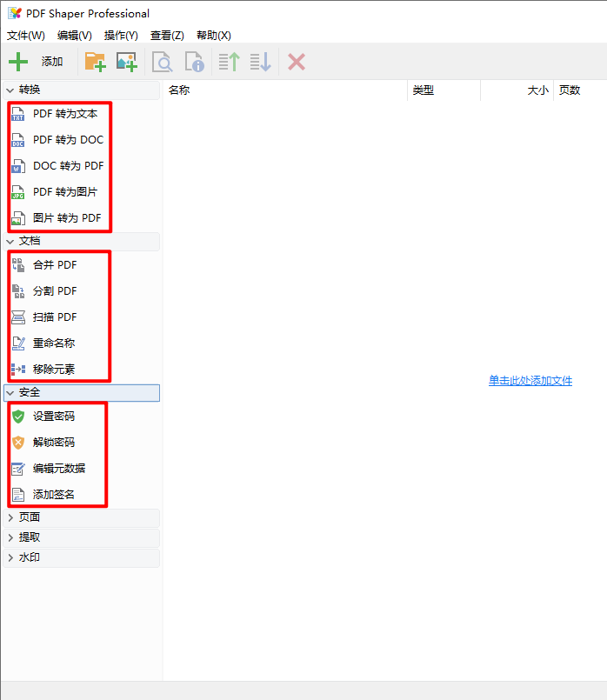
Task: Click the Add folder toolbar icon
Action: tap(95, 62)
